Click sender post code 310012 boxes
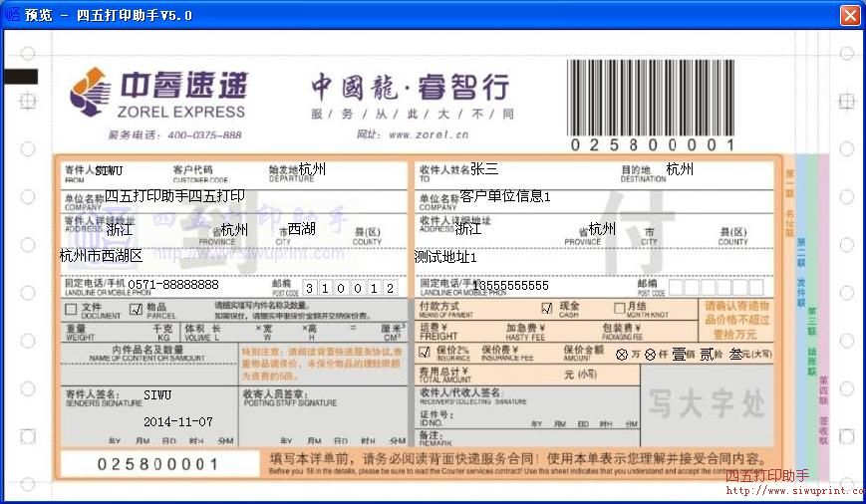This screenshot has height=504, width=866. point(350,288)
